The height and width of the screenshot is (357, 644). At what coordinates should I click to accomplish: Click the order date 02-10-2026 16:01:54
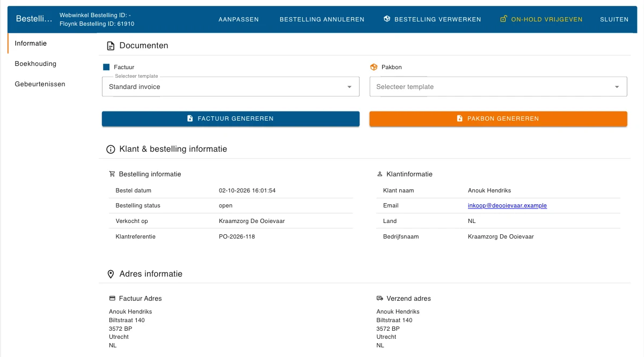point(247,190)
